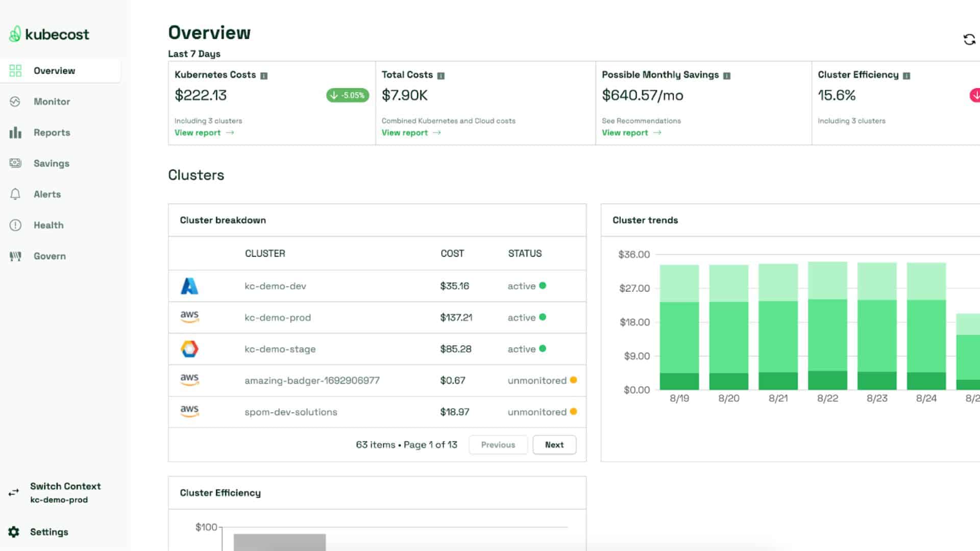The width and height of the screenshot is (980, 551).
Task: Click the Azure logo for kc-demo-dev
Action: point(189,286)
